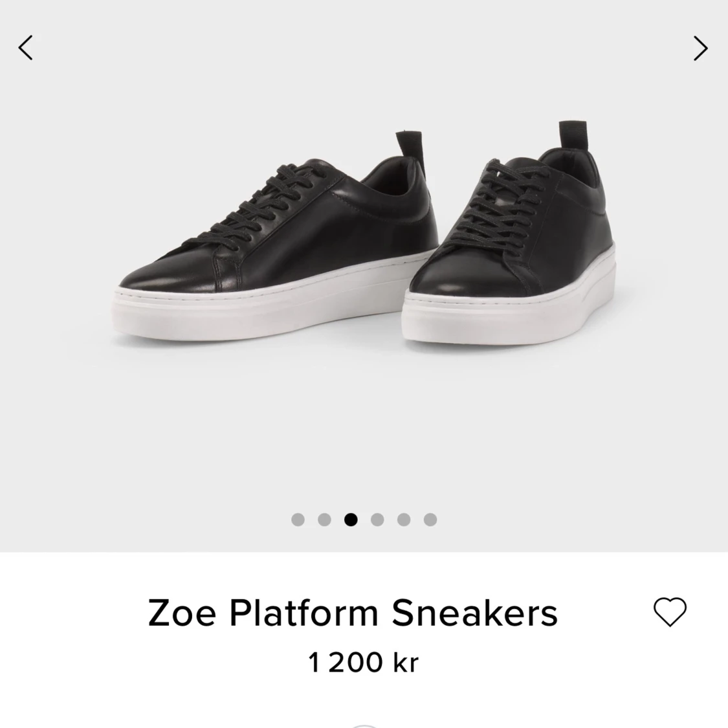Add Zoe Platform Sneakers to wishlist heart
The width and height of the screenshot is (728, 728).
tap(670, 612)
